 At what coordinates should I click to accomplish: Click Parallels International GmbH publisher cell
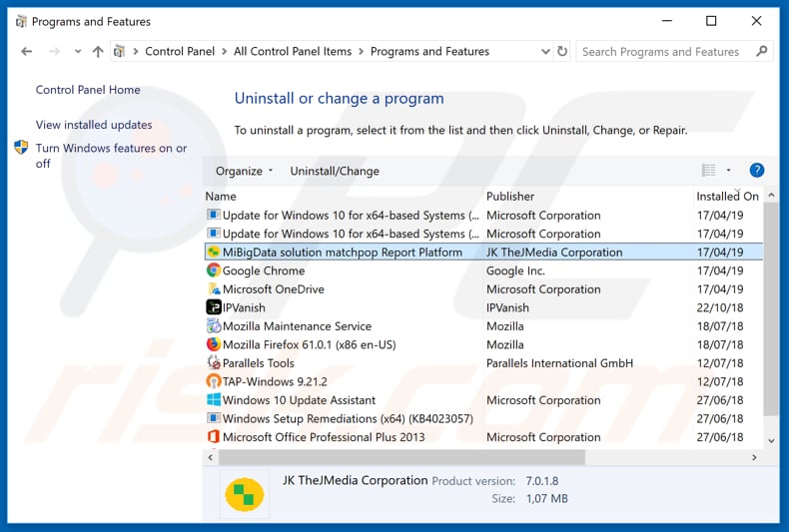tap(559, 363)
